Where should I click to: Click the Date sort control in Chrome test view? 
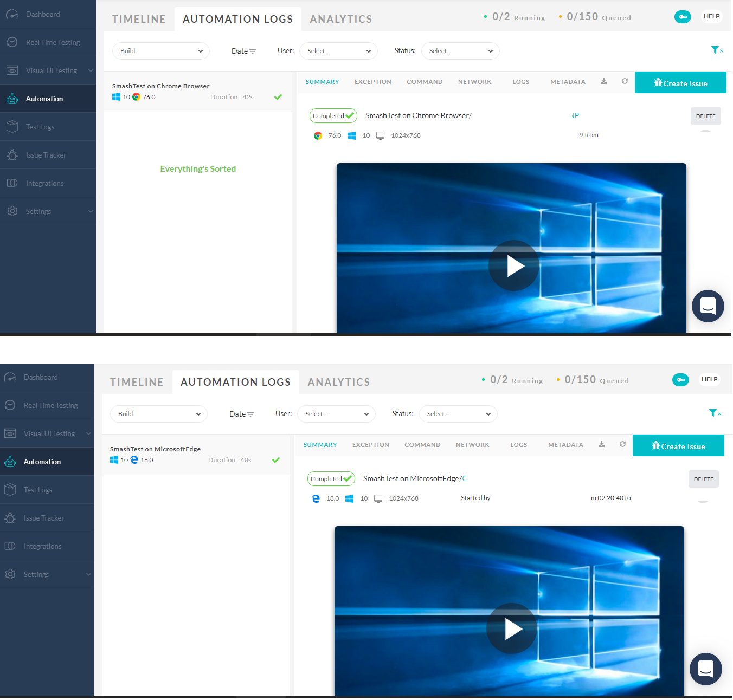(243, 51)
